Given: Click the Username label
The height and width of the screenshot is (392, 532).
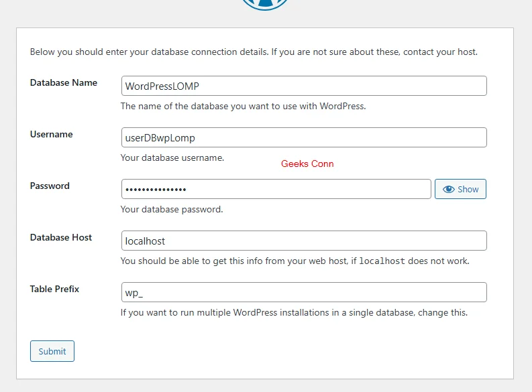Looking at the screenshot, I should pyautogui.click(x=52, y=134).
